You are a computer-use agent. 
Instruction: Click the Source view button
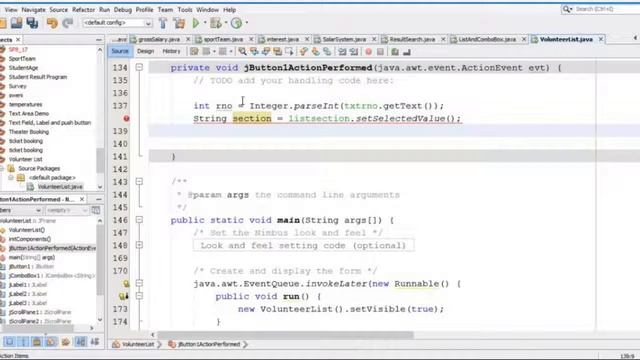coord(120,51)
